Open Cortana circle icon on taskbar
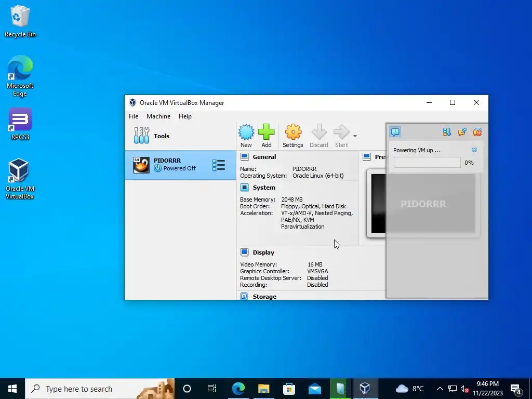532x399 pixels. point(187,389)
